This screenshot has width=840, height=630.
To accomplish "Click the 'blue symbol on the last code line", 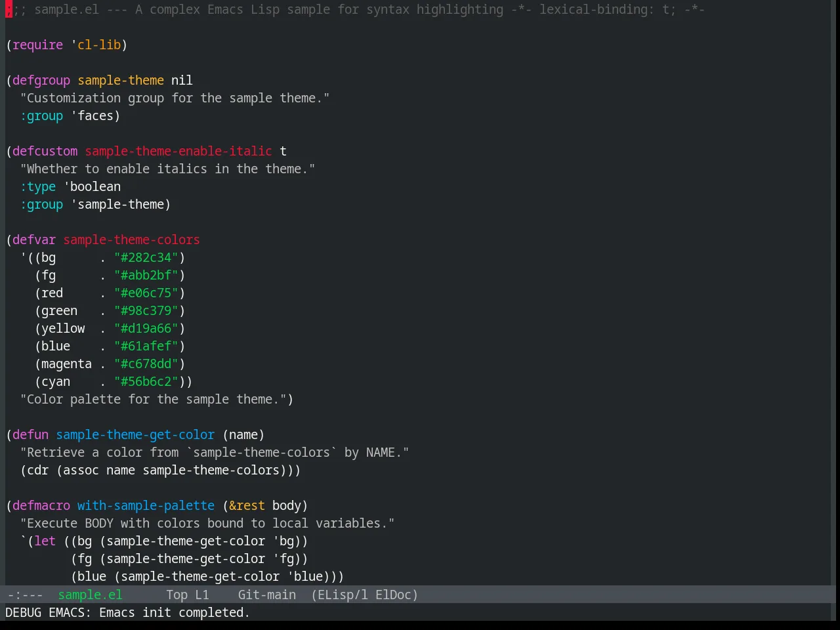I will tap(304, 576).
